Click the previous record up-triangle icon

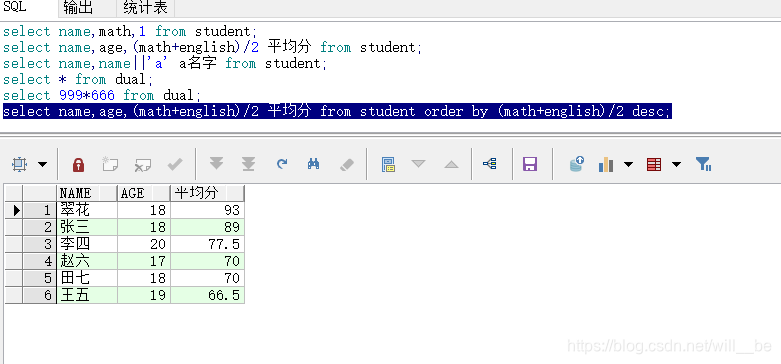coord(451,164)
